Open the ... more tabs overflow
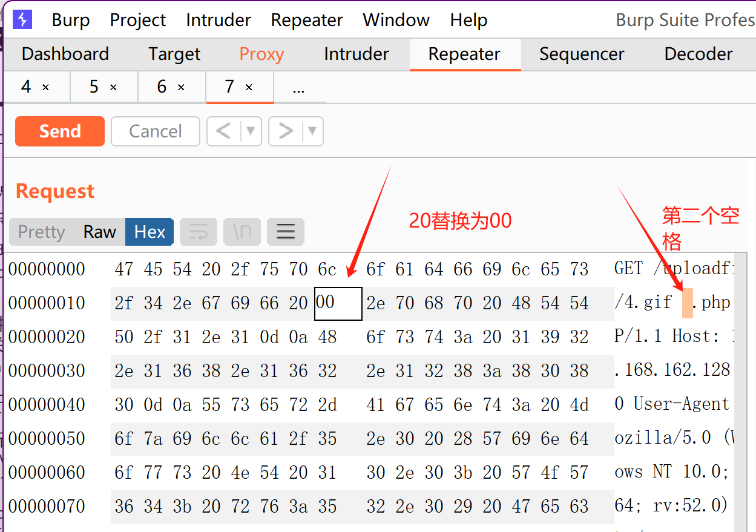Screen dimensions: 756x532 pyautogui.click(x=298, y=88)
